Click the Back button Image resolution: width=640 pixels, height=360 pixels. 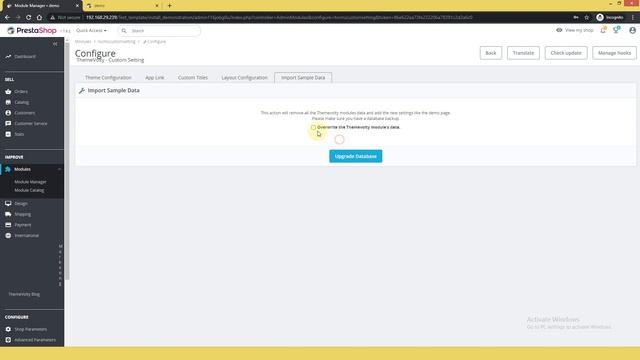tap(491, 53)
